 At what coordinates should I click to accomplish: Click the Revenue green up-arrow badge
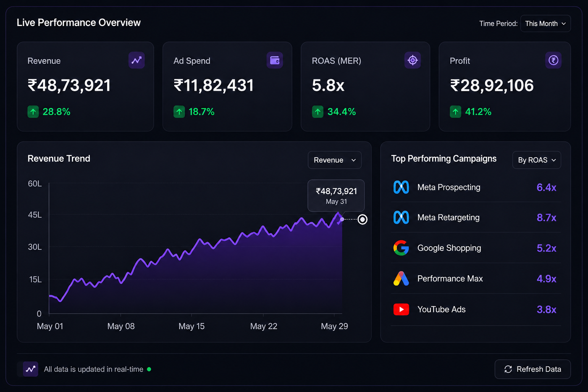tap(33, 112)
